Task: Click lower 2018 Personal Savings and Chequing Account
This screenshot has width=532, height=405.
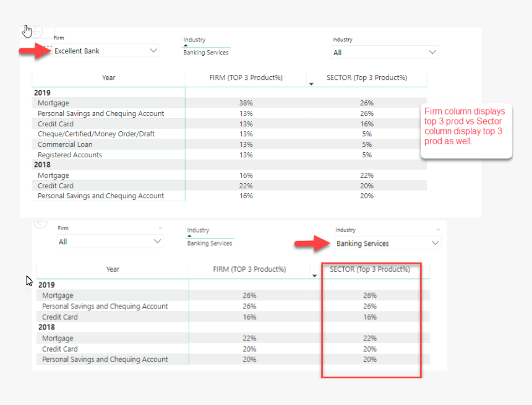Action: point(105,359)
